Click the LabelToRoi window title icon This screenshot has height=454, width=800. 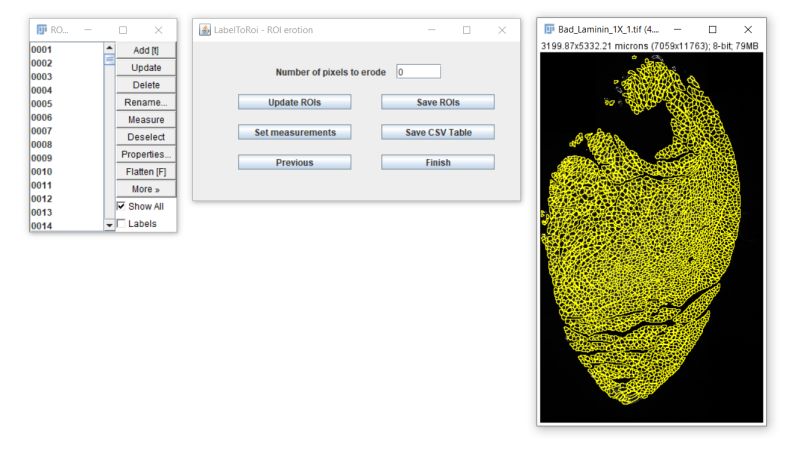coord(205,30)
